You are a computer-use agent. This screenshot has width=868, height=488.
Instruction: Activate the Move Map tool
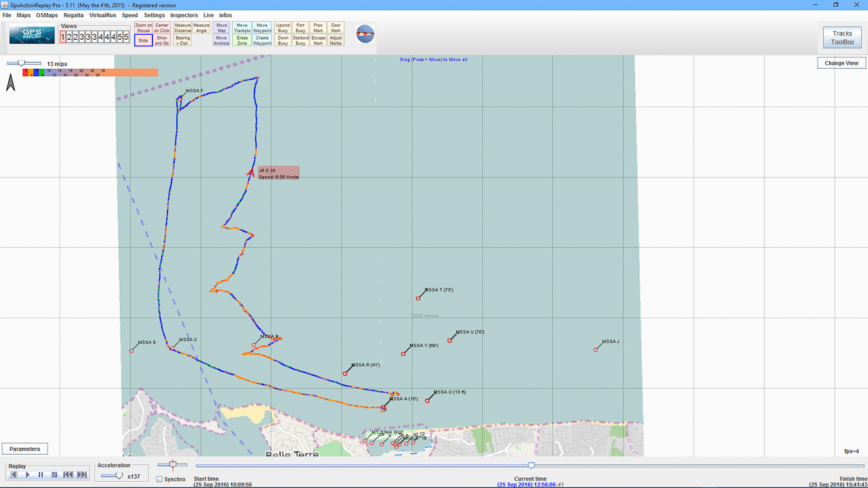tap(221, 28)
